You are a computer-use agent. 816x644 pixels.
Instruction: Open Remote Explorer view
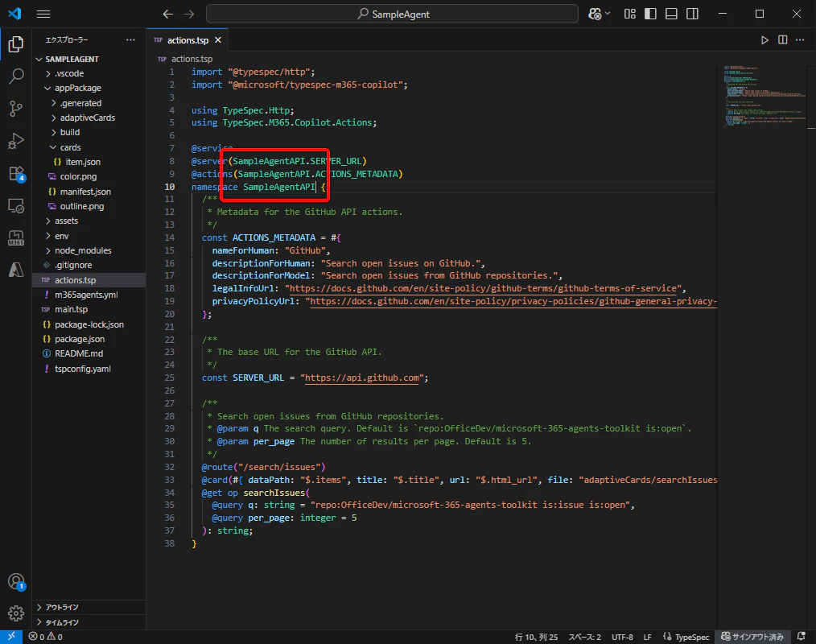tap(15, 205)
